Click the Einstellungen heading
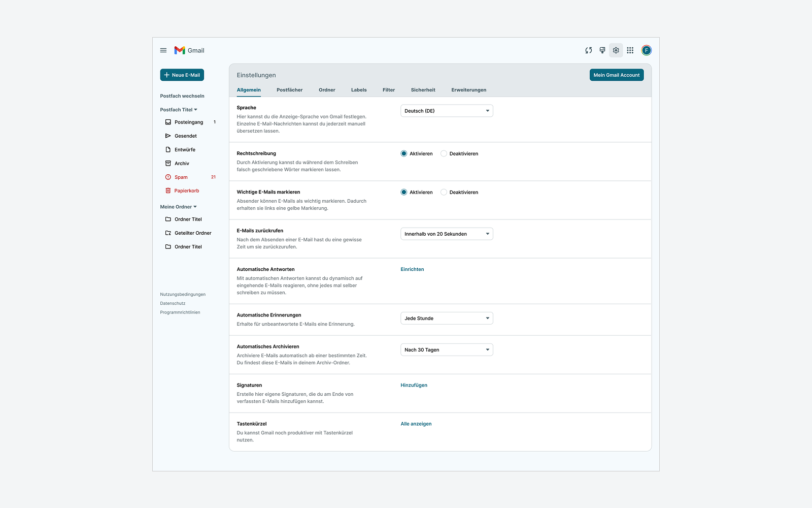The width and height of the screenshot is (812, 508). 256,75
